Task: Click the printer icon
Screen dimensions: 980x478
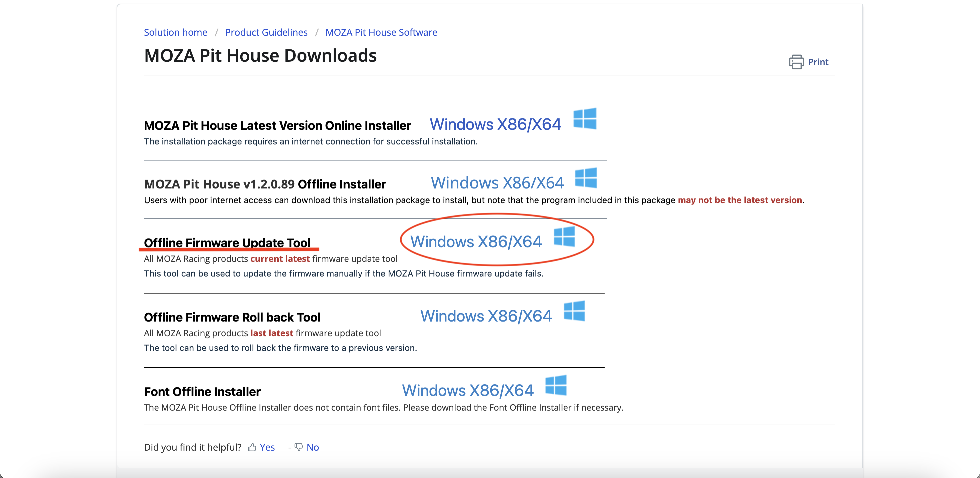Action: tap(796, 62)
